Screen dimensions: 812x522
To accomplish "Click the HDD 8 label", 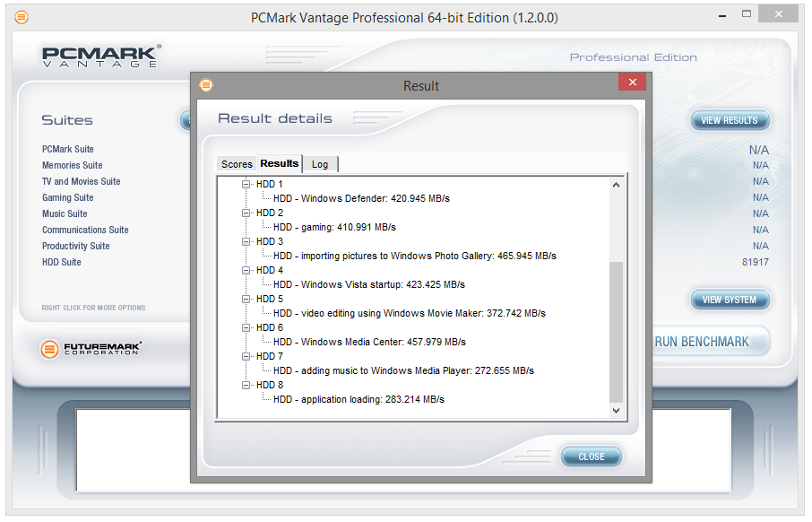I will click(269, 385).
